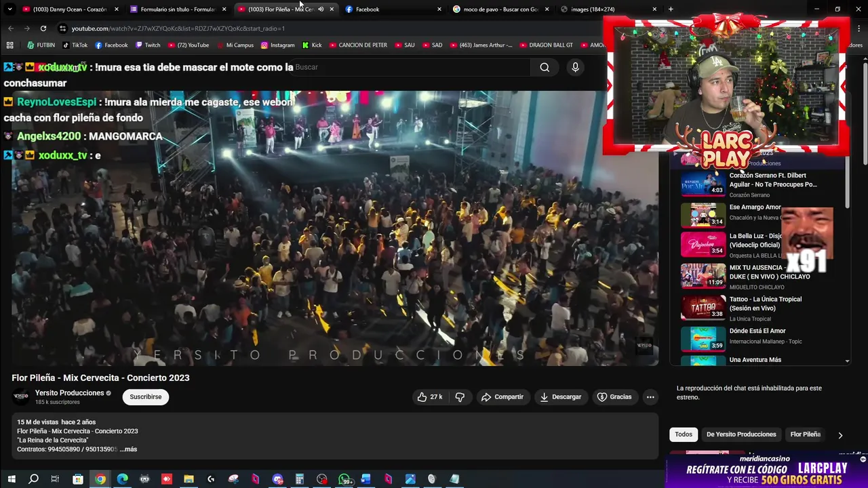
Task: Open Task View on the taskbar
Action: [x=55, y=479]
